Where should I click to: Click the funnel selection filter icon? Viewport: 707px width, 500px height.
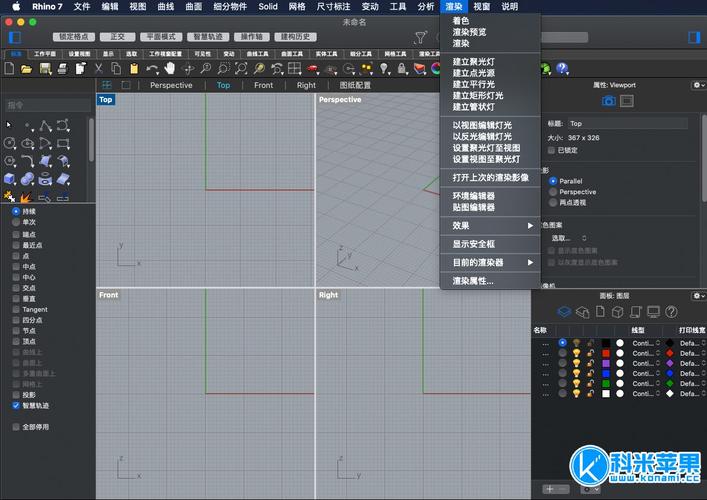tap(421, 37)
